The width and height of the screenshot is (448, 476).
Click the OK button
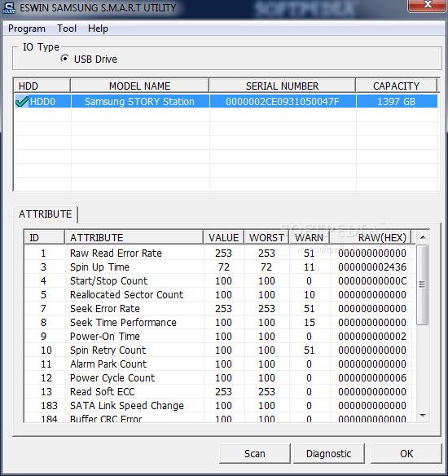point(406,453)
